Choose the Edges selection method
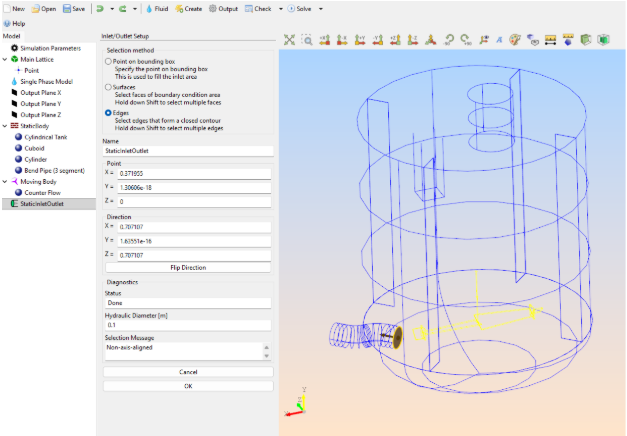The image size is (627, 436). pos(109,113)
